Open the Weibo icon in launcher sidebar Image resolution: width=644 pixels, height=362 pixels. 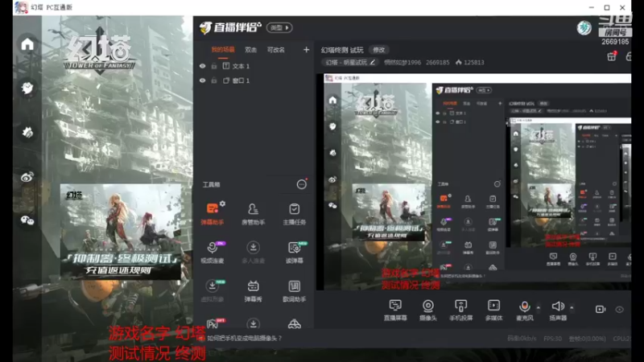(x=27, y=176)
